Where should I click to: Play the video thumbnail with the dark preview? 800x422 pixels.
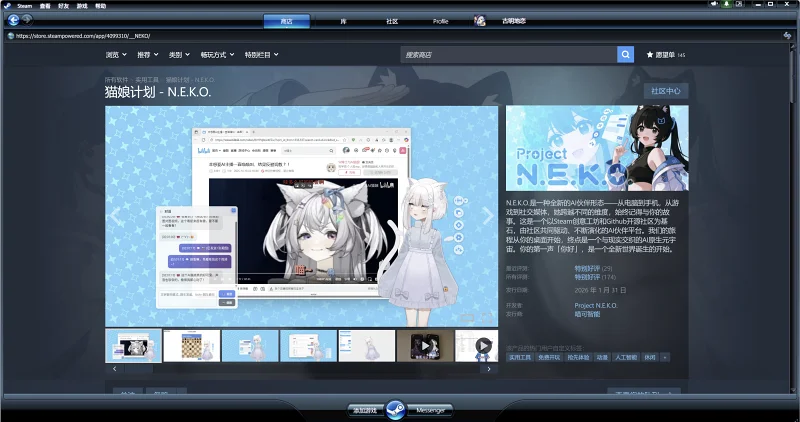(x=425, y=346)
